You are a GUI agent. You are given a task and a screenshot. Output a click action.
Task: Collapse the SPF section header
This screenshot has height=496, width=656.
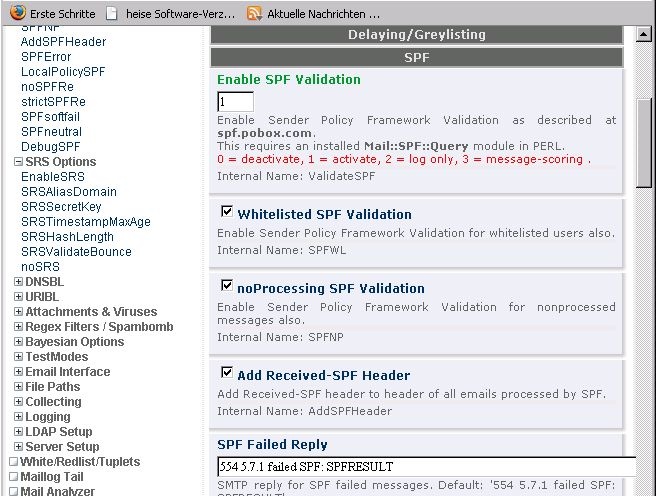(x=416, y=58)
